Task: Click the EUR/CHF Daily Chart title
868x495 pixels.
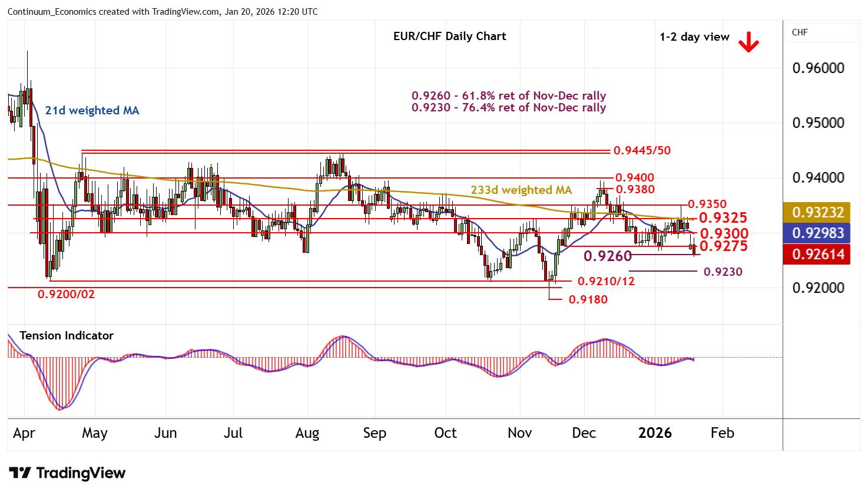Action: click(449, 36)
